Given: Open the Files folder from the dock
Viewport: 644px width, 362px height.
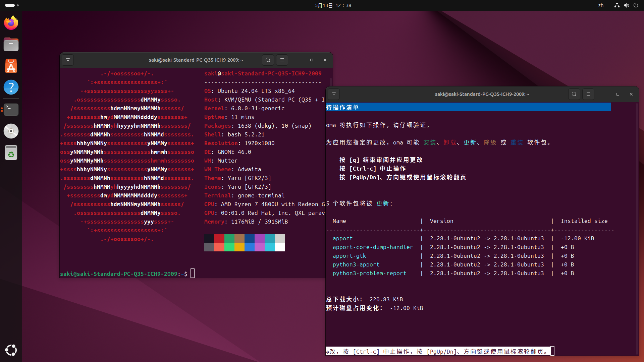Looking at the screenshot, I should click(x=11, y=44).
